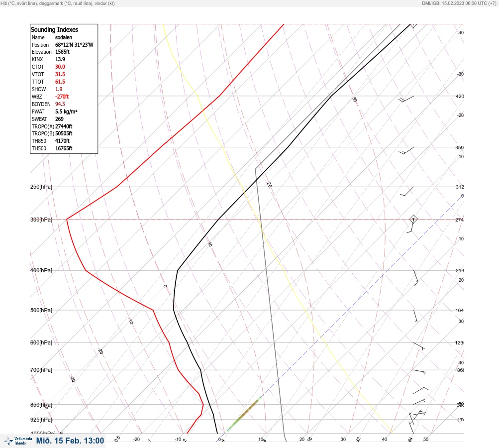Click the Veðurstofa Íslands logo

click(x=18, y=441)
